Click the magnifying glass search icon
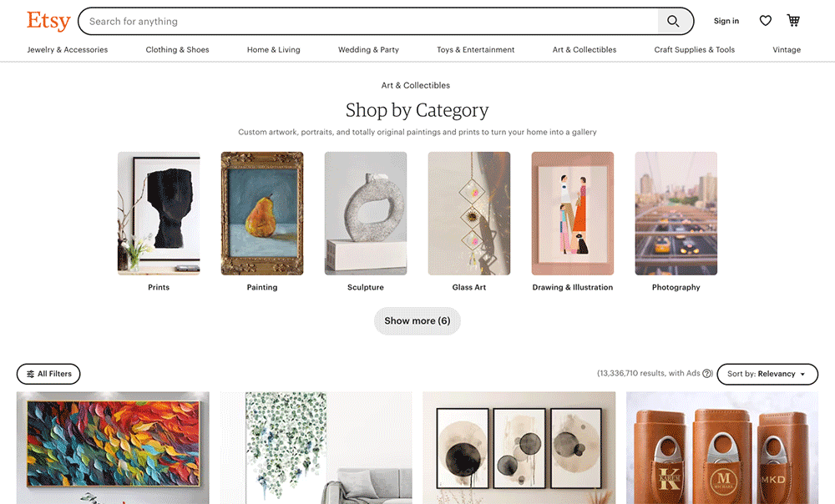 674,21
